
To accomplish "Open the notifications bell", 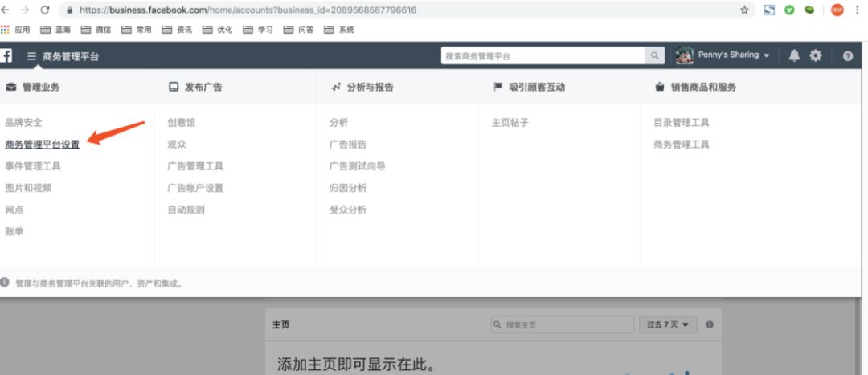I will (794, 56).
